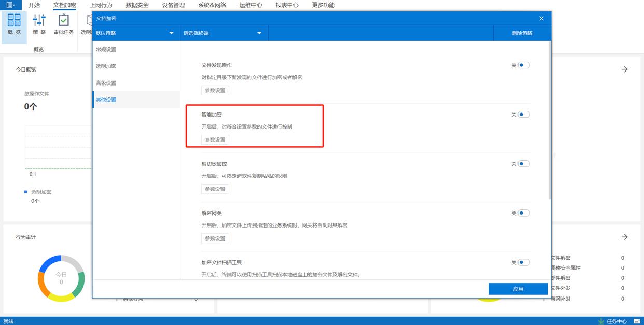Close the 文档加密 dialog with the X
Viewport: 644px width, 325px height.
[541, 18]
